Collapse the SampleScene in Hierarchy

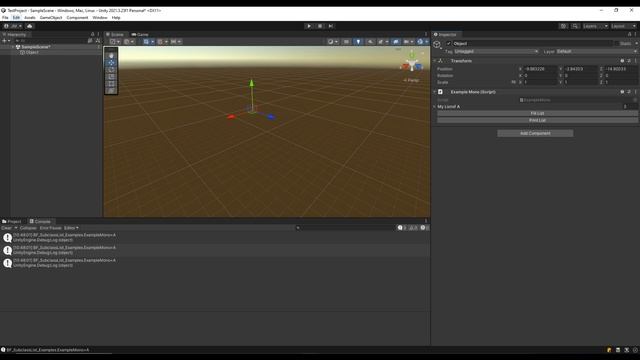[x=13, y=47]
